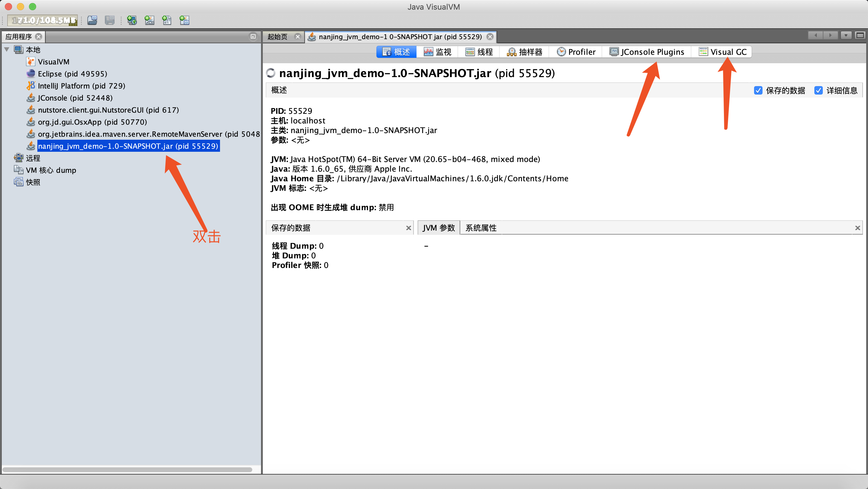Image resolution: width=868 pixels, height=489 pixels.
Task: Collapse the 本地 tree node
Action: [7, 49]
